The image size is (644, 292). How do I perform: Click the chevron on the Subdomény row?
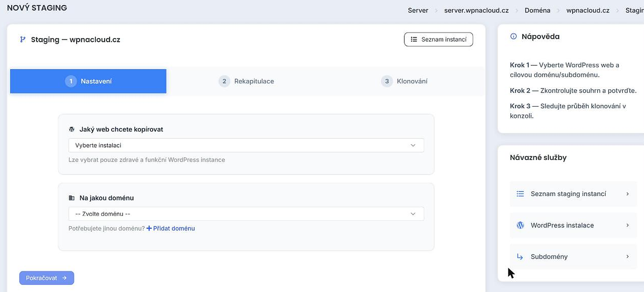(x=628, y=257)
